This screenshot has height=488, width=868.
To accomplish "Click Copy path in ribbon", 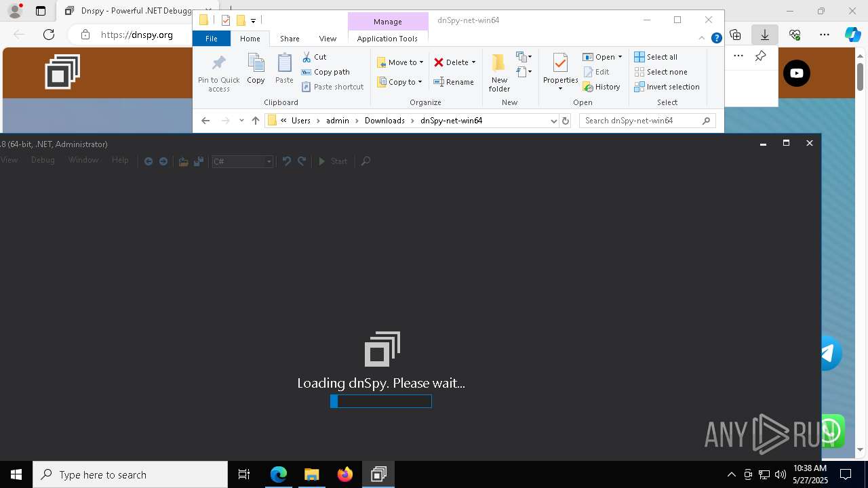I will pos(325,72).
